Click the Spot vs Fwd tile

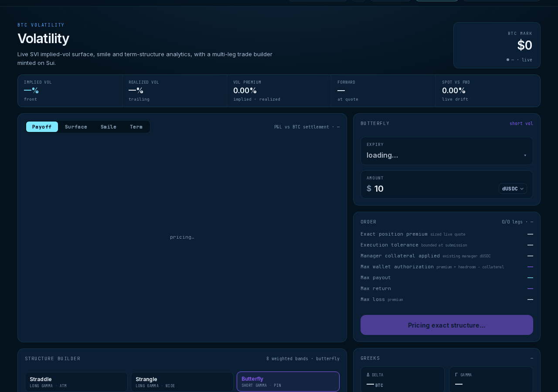click(488, 91)
